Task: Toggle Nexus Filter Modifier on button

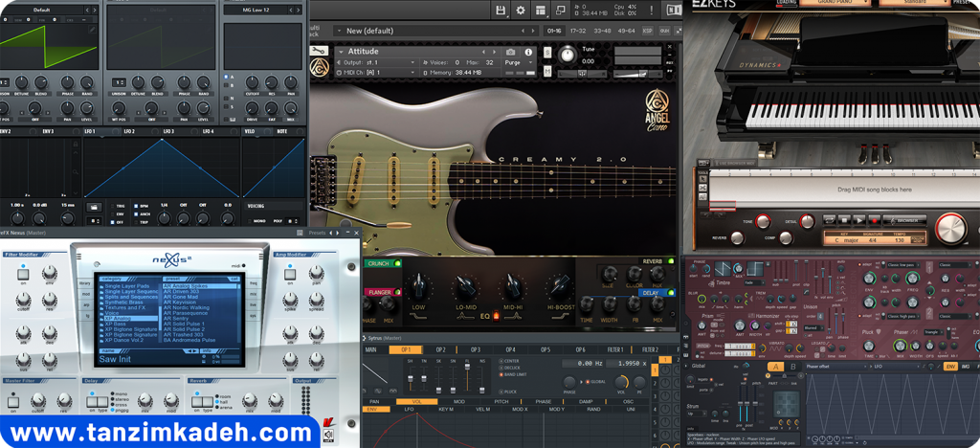Action: (24, 273)
